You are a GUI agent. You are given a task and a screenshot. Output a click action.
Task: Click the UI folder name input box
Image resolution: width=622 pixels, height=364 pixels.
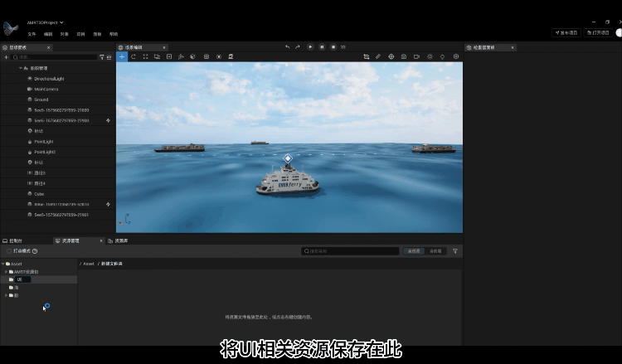(22, 279)
